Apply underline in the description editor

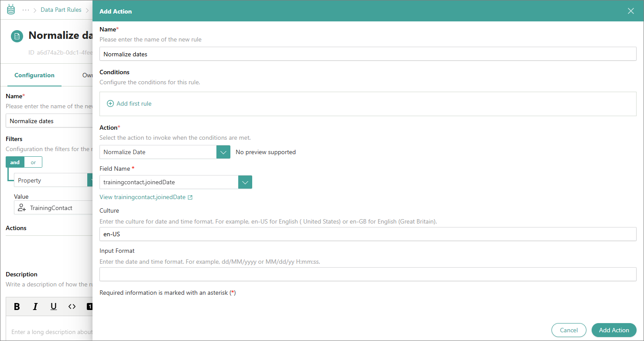click(x=54, y=307)
